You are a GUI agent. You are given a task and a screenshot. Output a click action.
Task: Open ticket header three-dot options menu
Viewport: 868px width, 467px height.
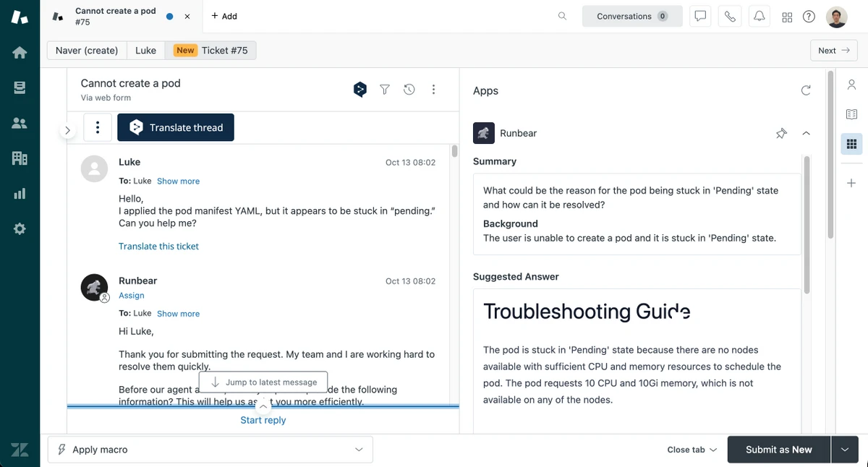click(433, 90)
